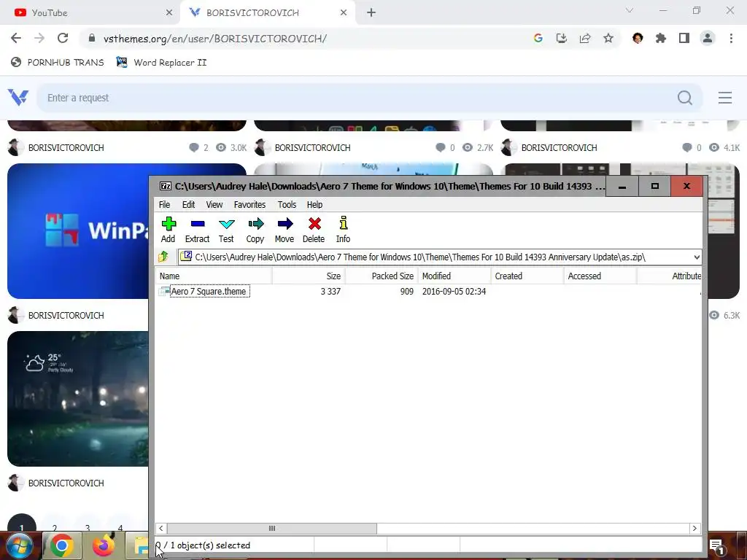Open the View menu in 7-Zip
This screenshot has height=560, width=747.
(x=214, y=205)
